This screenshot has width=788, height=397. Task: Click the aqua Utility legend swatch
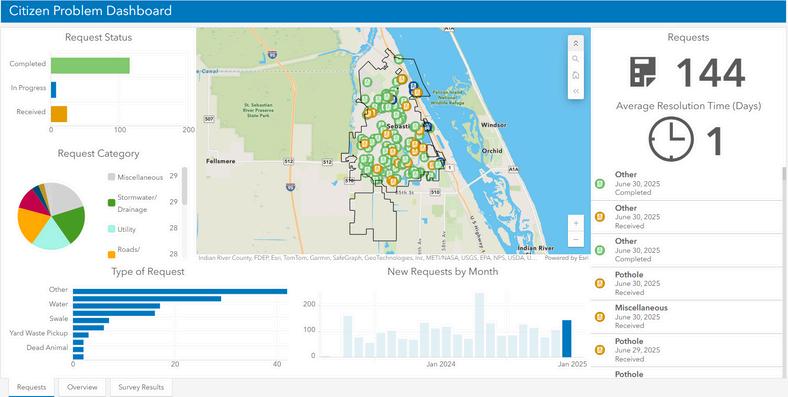click(x=111, y=229)
